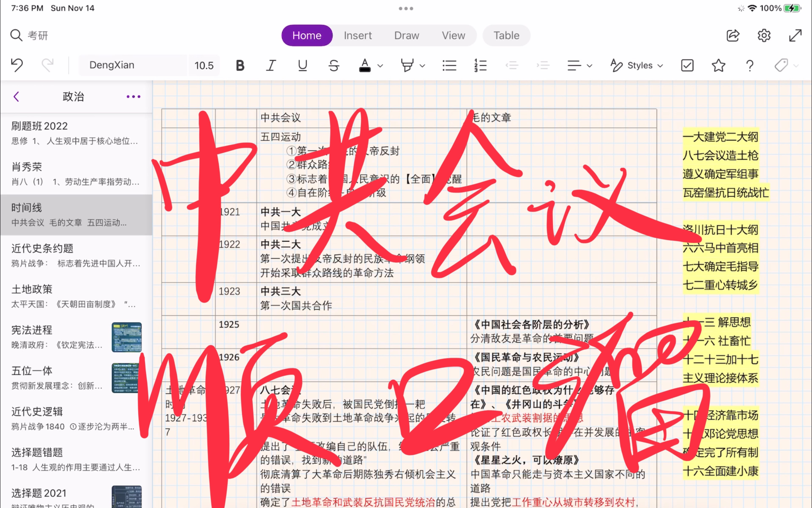Increase the indent level
Screen dimensions: 812x508
click(543, 65)
